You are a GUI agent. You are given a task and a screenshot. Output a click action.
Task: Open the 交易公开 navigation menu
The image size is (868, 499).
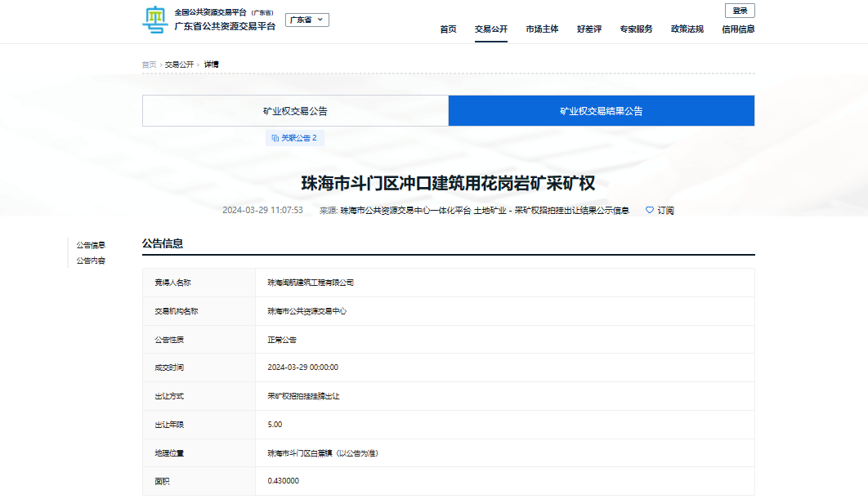[490, 29]
